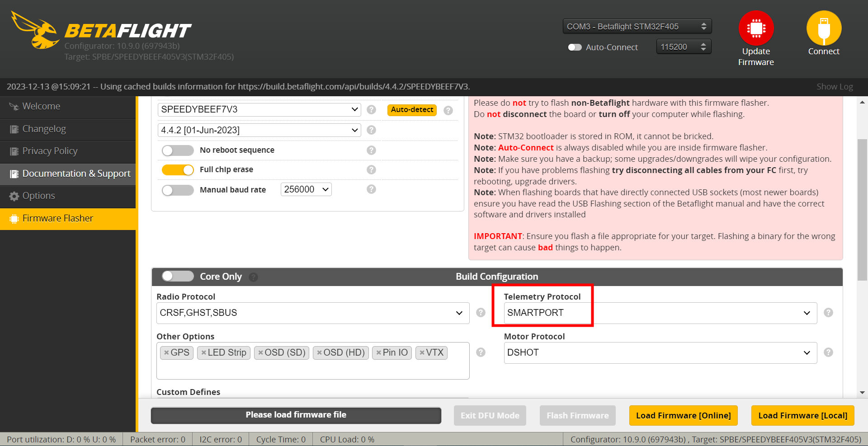Click Show Log link
868x446 pixels.
tap(835, 87)
